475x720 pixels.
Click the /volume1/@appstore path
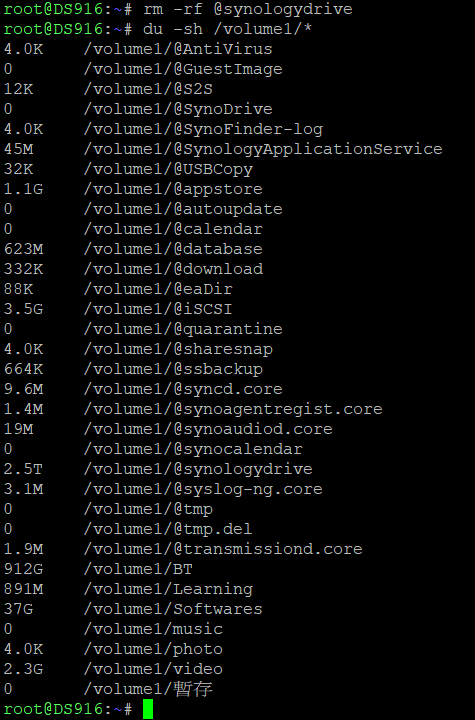coord(173,189)
